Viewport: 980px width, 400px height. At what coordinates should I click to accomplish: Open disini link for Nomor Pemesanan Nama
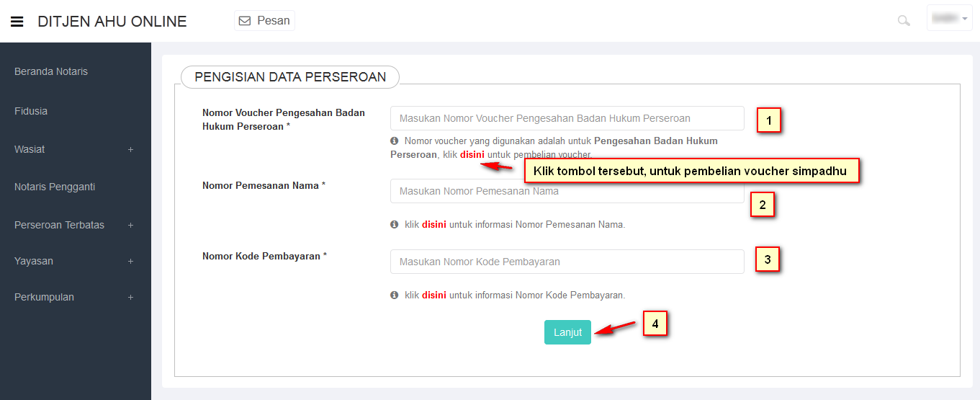coord(434,224)
